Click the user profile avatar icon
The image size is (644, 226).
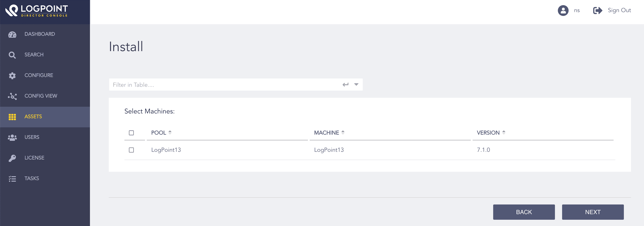click(563, 11)
